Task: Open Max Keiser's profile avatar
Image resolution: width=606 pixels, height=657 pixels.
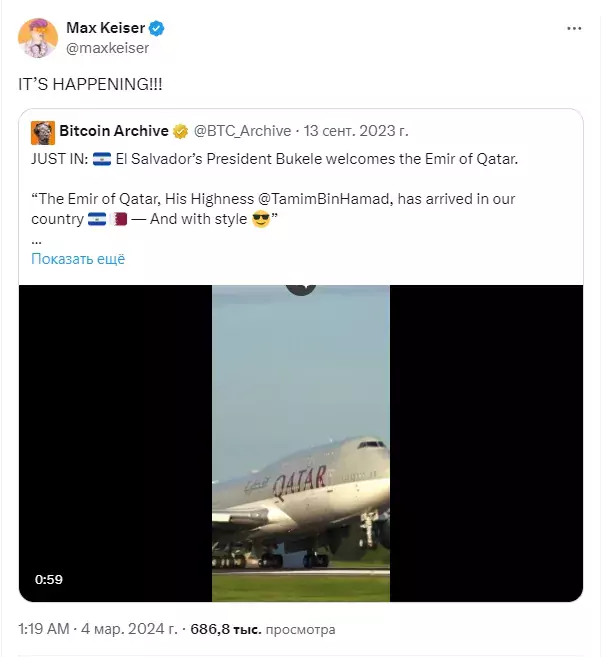Action: click(x=38, y=38)
